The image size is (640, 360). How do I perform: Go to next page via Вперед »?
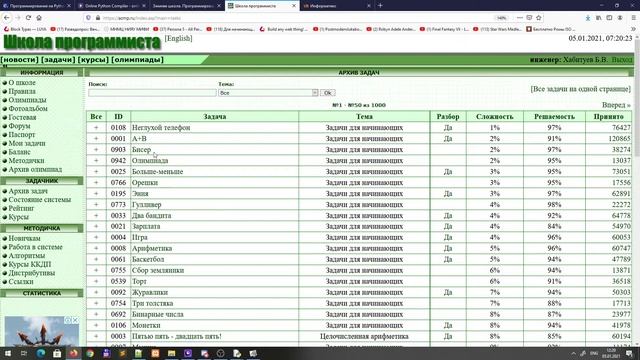(616, 105)
